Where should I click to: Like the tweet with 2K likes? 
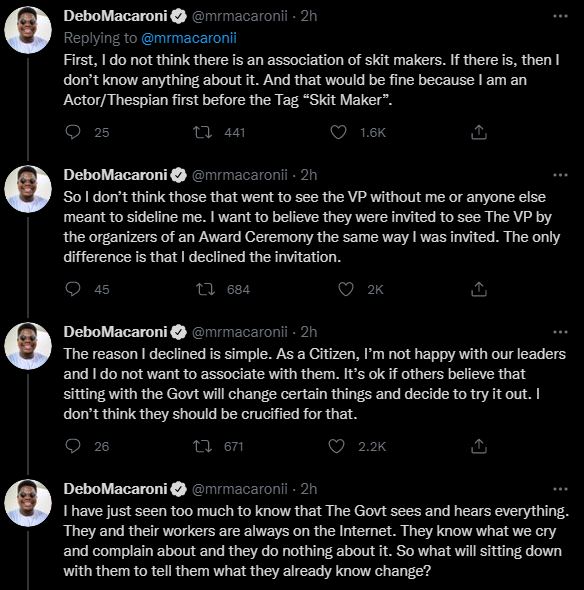(x=346, y=289)
